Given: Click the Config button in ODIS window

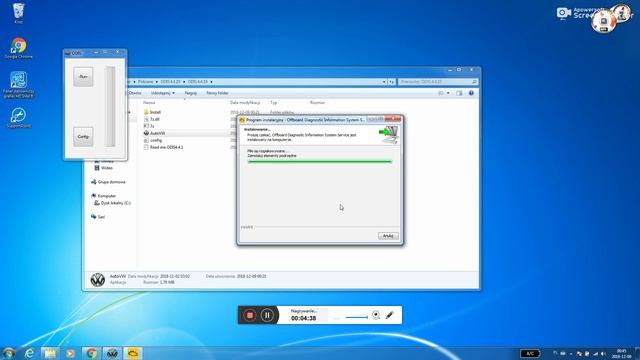Looking at the screenshot, I should [x=83, y=136].
